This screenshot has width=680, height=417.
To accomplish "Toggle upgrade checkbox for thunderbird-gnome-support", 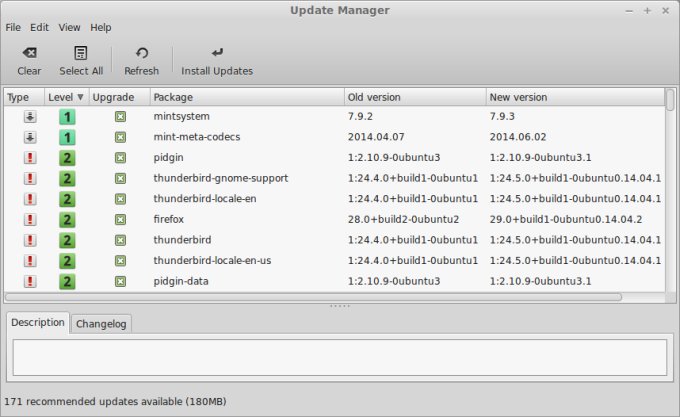I will tap(121, 179).
